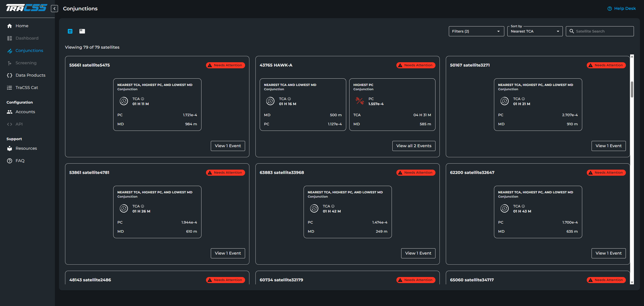Click the Accounts people icon

coord(10,112)
